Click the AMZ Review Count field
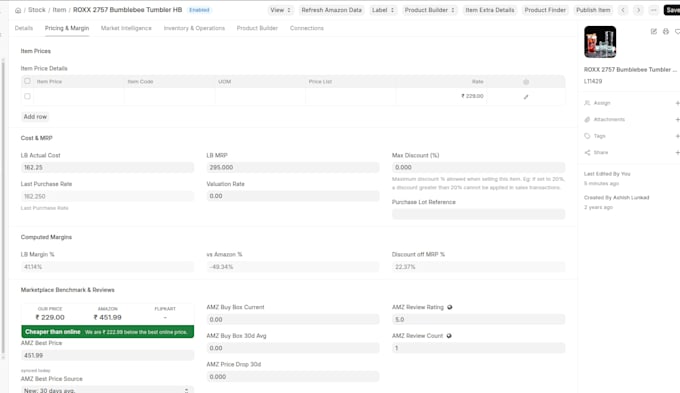The width and height of the screenshot is (680, 393). click(x=478, y=348)
